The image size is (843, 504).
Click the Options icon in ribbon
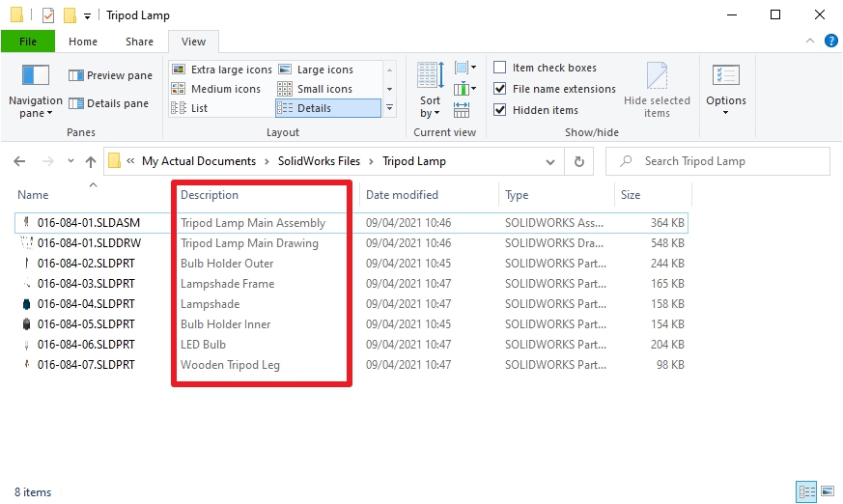point(725,77)
